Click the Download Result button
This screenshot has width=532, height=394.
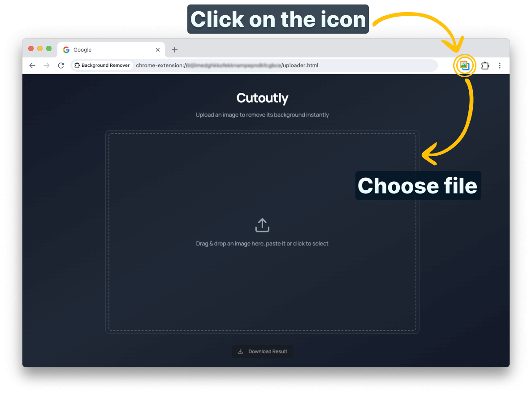[x=262, y=351]
